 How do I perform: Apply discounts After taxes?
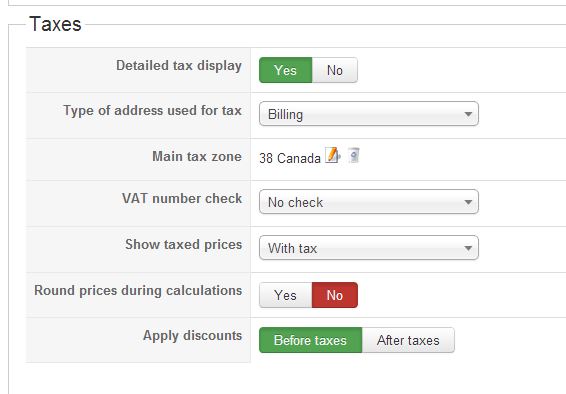pyautogui.click(x=408, y=340)
